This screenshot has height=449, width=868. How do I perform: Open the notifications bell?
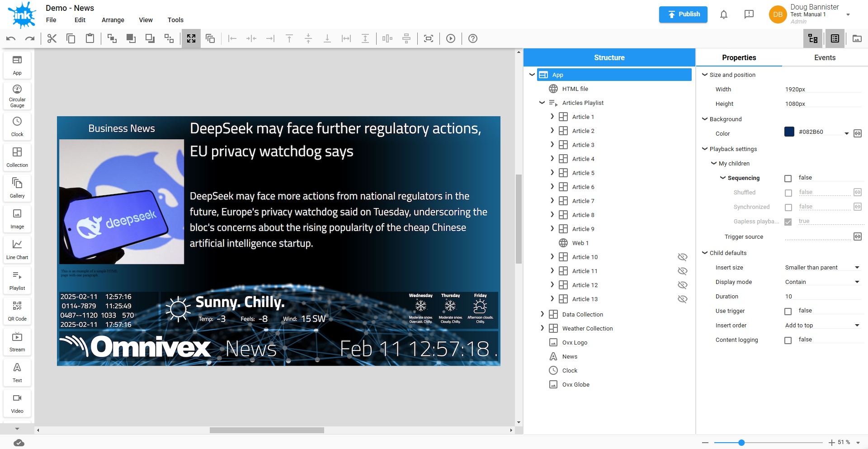(x=724, y=14)
